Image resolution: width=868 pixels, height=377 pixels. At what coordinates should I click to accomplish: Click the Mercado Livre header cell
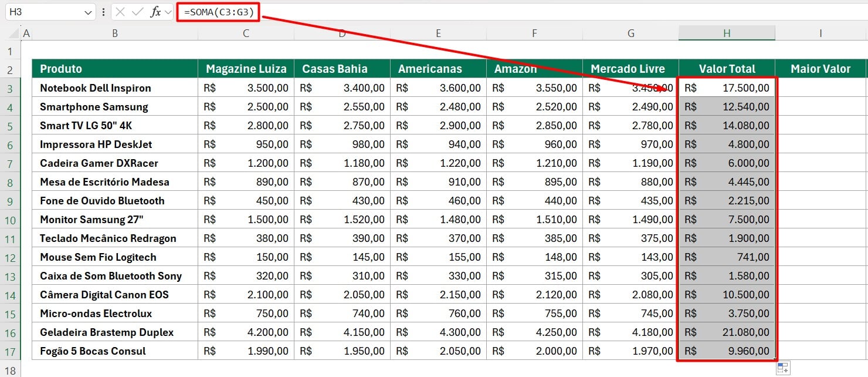pos(630,69)
